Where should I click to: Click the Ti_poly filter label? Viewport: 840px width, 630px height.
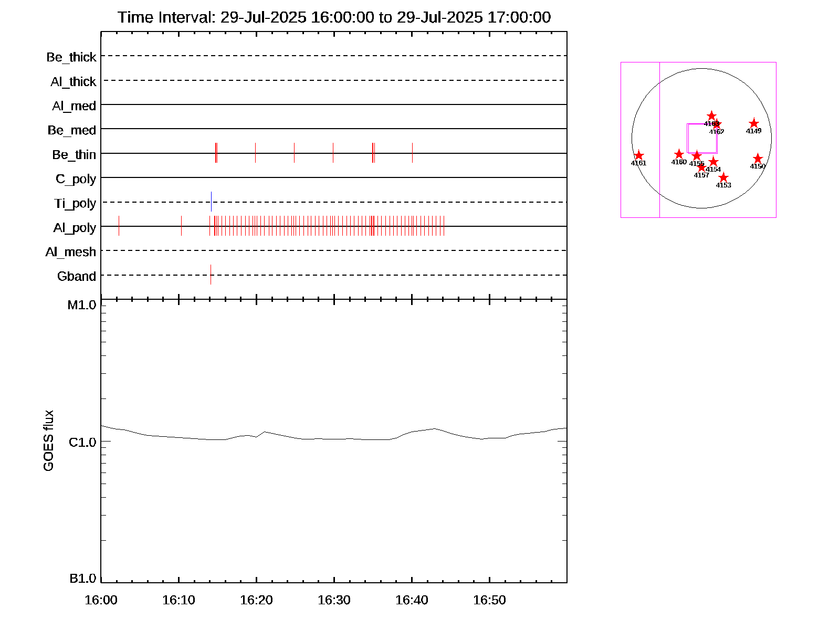tap(75, 204)
